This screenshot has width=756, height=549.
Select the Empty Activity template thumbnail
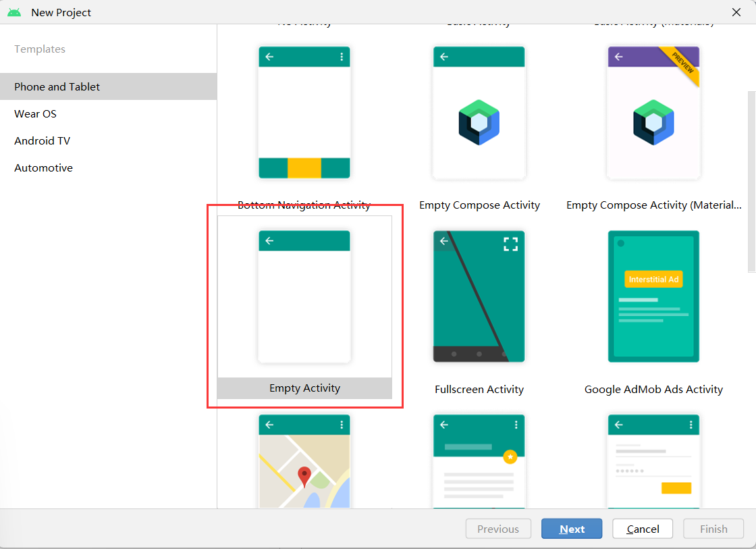coord(304,296)
